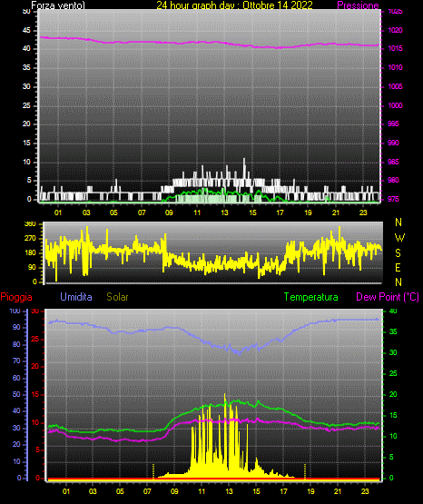Click hour 21 on bottom graph axis
The width and height of the screenshot is (423, 504).
[x=338, y=491]
